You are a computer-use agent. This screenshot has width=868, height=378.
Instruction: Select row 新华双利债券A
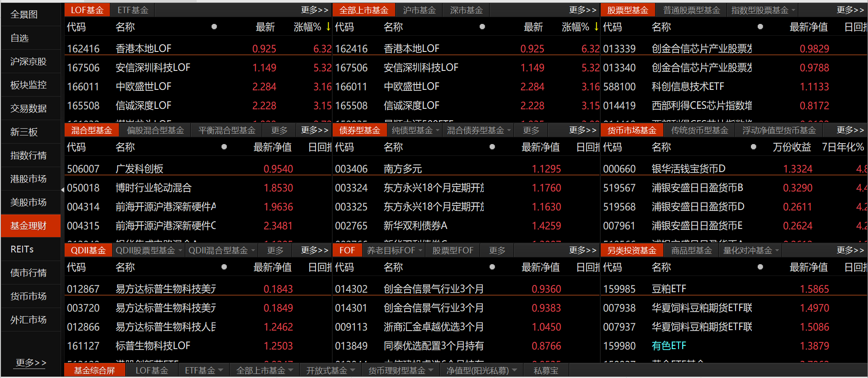pyautogui.click(x=467, y=225)
